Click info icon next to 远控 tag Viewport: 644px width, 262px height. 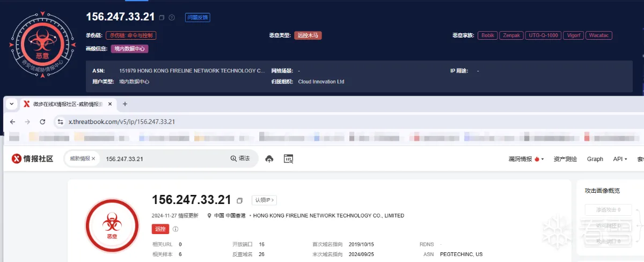click(x=175, y=229)
